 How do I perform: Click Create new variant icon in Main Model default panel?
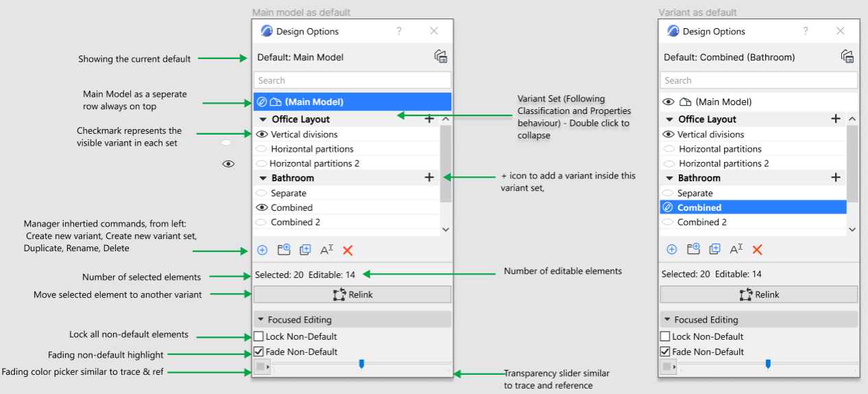coord(262,250)
